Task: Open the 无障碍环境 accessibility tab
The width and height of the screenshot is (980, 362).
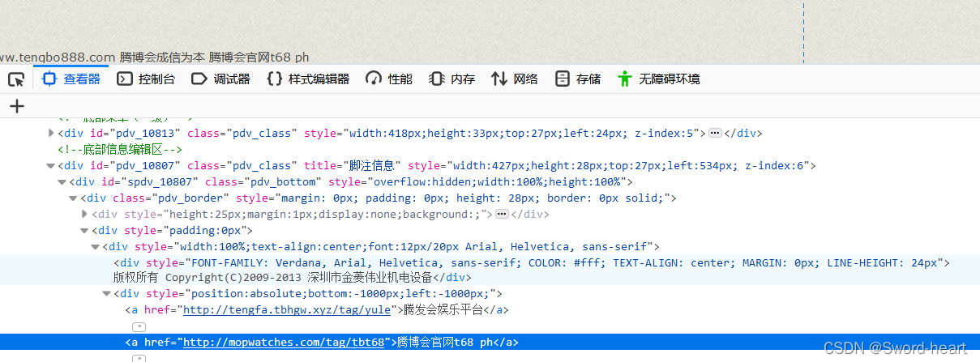Action: (x=658, y=79)
